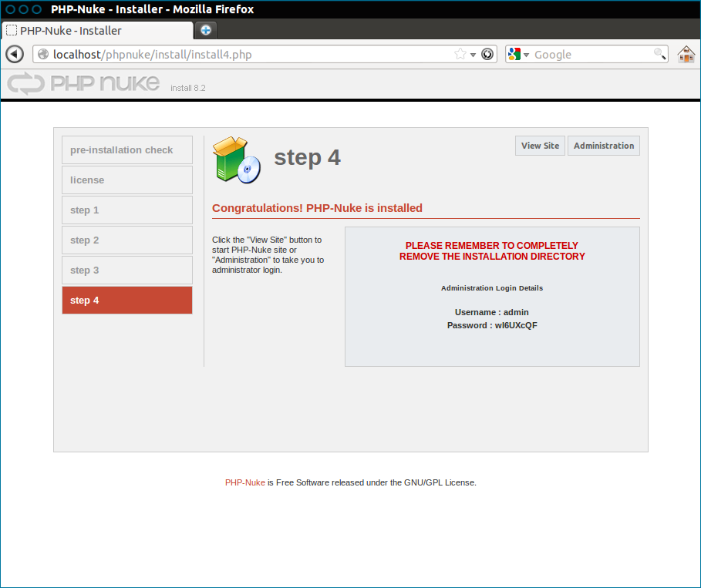Click the 'step 4' page heading

pos(307,157)
